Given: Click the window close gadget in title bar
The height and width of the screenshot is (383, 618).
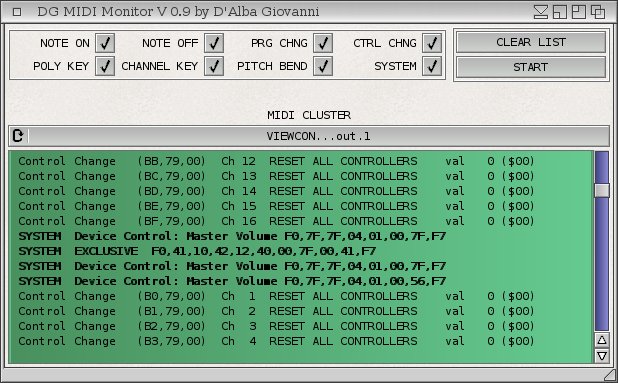Looking at the screenshot, I should (x=17, y=12).
